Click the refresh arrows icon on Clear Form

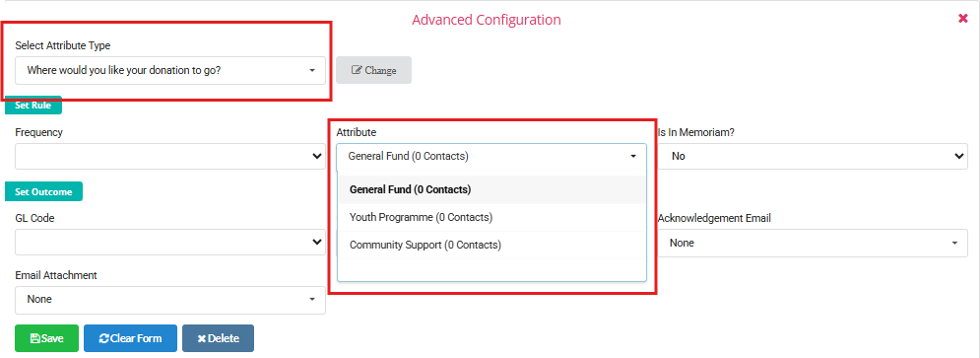click(104, 338)
